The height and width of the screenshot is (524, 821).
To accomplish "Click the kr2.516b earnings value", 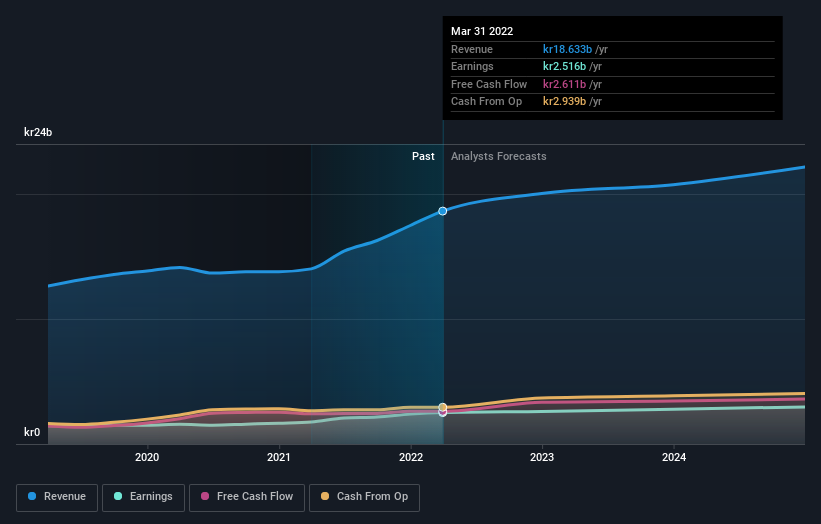I will pyautogui.click(x=564, y=66).
